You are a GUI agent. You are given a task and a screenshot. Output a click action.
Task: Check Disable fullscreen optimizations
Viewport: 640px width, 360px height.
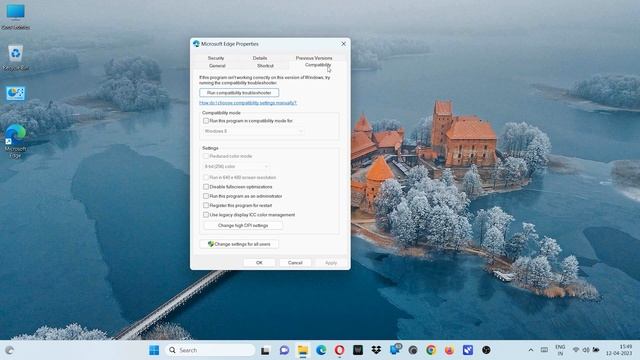coord(206,187)
